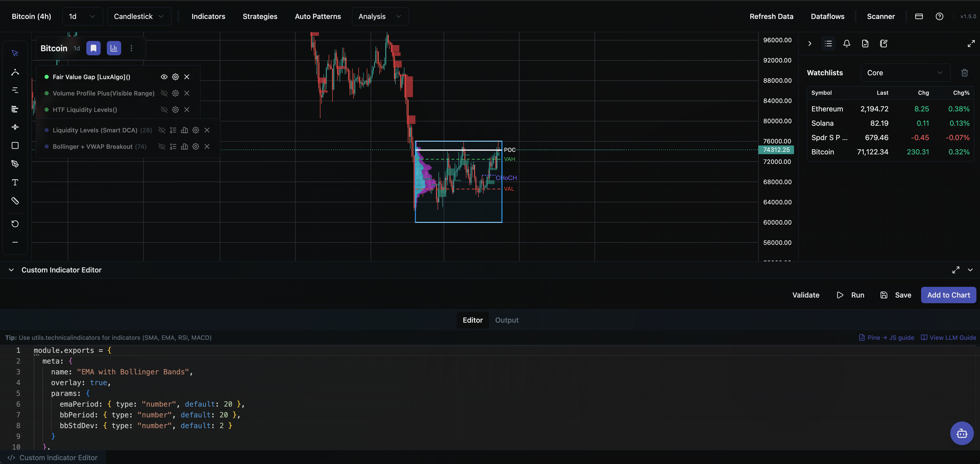Open the Measure (ruler) tool
Screen dimensions: 980x464
[15, 201]
